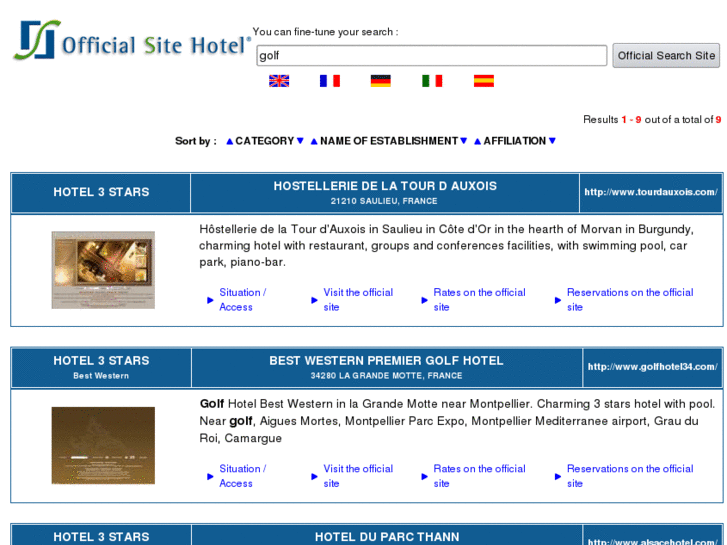Viewport: 727px width, 545px height.
Task: Click the Best Western affiliation text
Action: [101, 376]
